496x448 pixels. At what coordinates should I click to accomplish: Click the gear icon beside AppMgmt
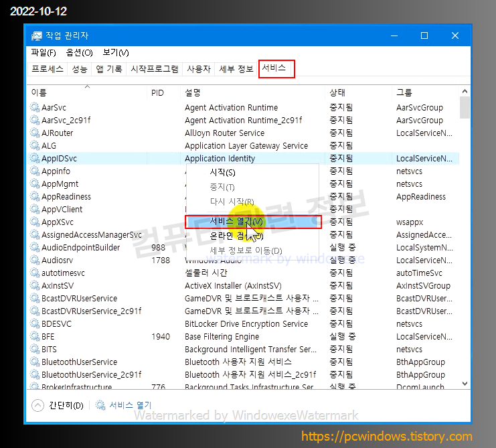pyautogui.click(x=35, y=183)
